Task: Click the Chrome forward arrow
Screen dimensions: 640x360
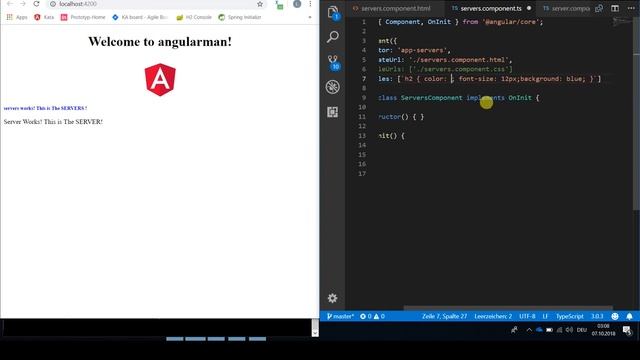Action: click(x=23, y=4)
